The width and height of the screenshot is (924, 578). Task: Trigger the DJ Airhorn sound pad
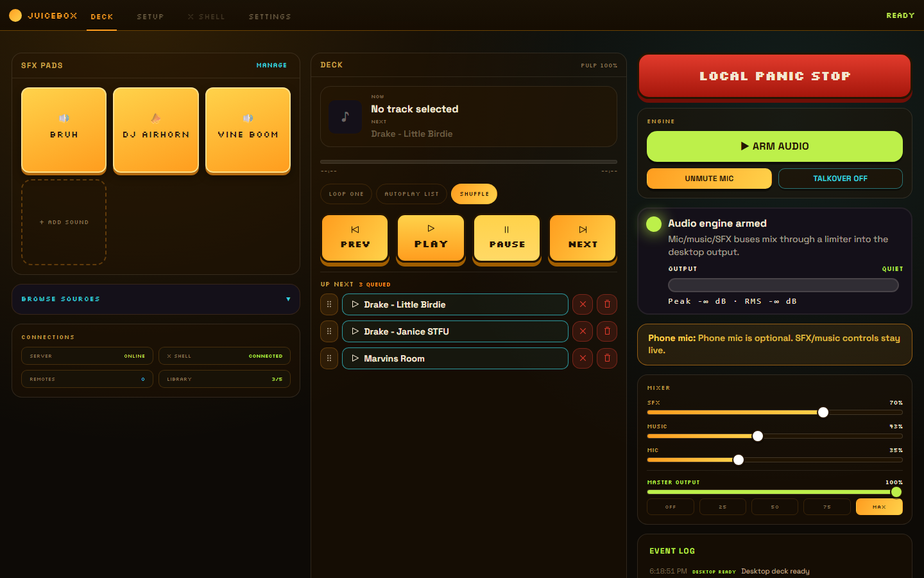[156, 130]
